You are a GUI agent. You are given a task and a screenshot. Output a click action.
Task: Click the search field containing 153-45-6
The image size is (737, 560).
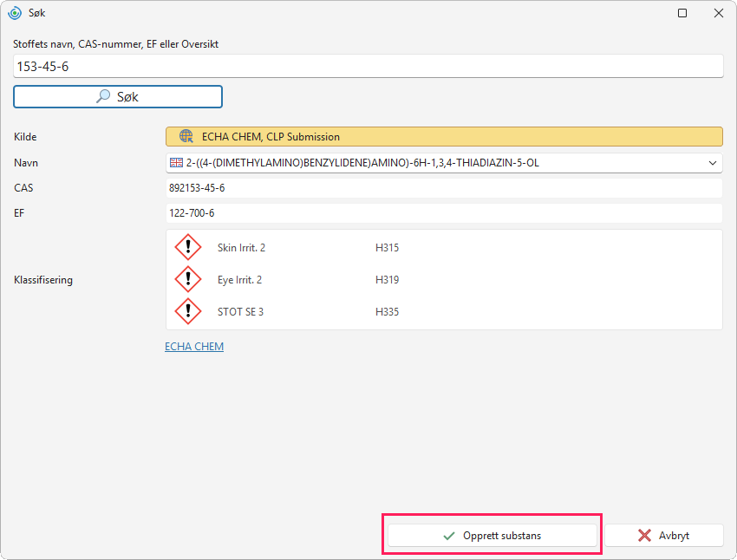[x=368, y=66]
